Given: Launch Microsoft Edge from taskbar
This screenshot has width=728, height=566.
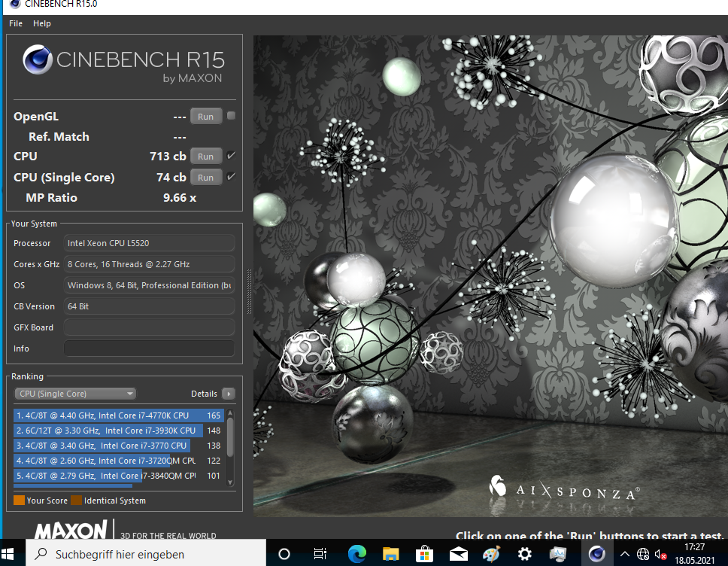Looking at the screenshot, I should pos(357,554).
